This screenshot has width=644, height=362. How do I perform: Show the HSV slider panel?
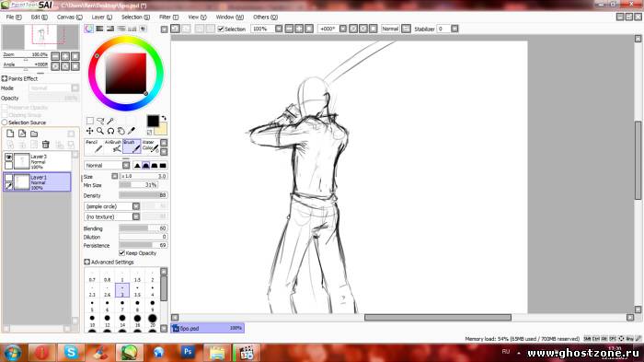pyautogui.click(x=110, y=29)
